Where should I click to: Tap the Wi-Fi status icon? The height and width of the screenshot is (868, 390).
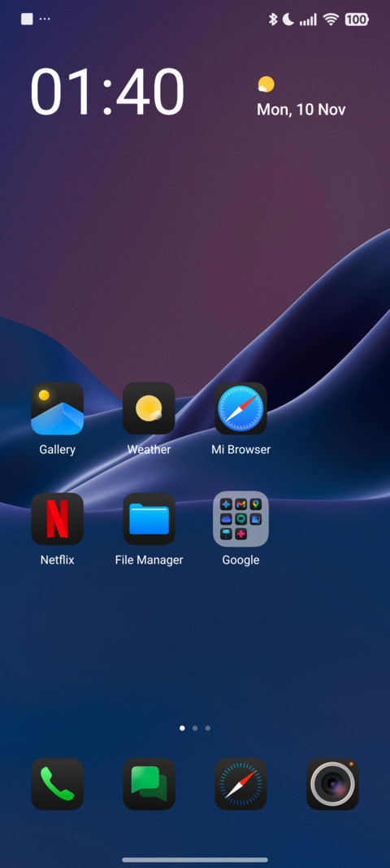tap(331, 20)
